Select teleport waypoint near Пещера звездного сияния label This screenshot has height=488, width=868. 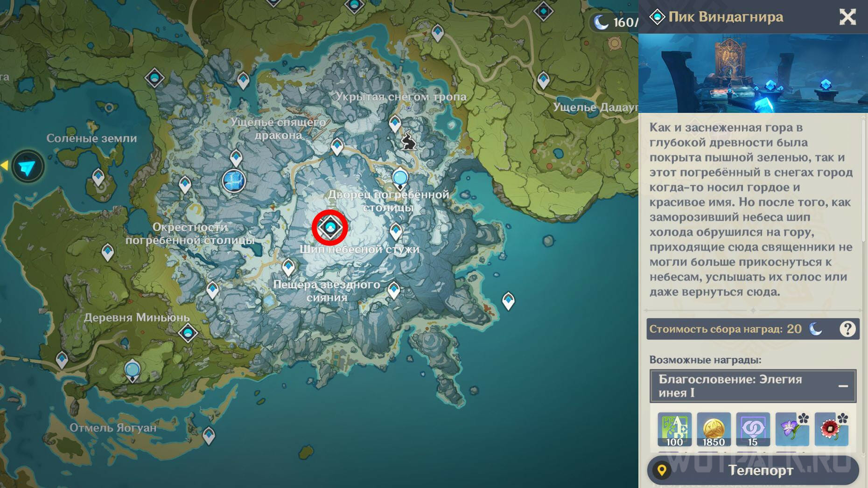[x=288, y=267]
